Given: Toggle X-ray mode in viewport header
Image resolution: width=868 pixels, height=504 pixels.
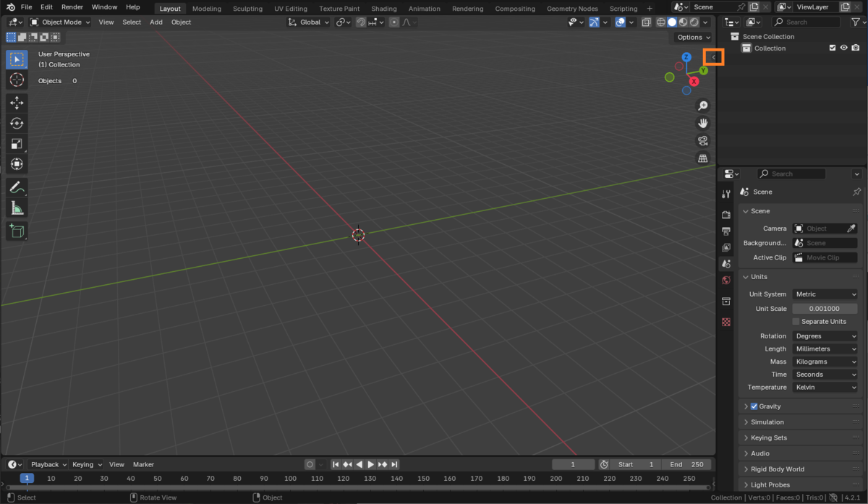Looking at the screenshot, I should (x=646, y=22).
